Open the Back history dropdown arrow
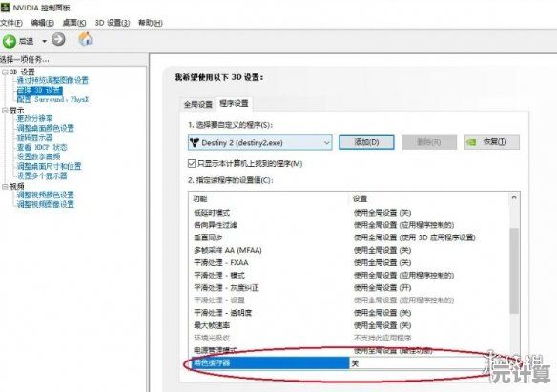557x392 pixels. [45, 42]
